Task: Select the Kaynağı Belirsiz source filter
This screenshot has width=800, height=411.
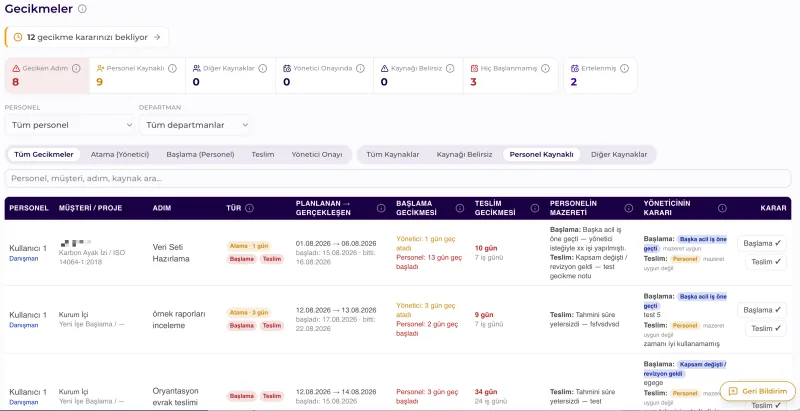Action: pyautogui.click(x=464, y=155)
